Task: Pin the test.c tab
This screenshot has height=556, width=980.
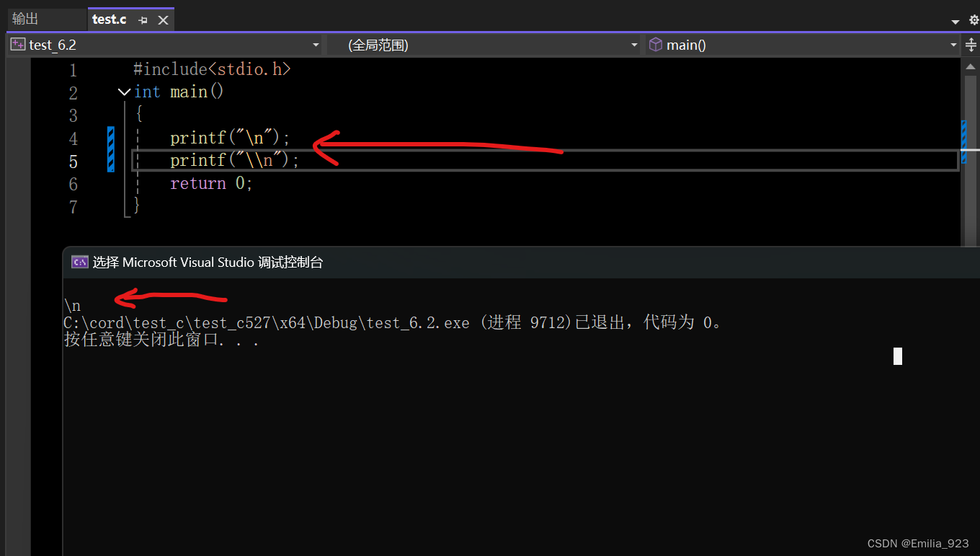Action: [143, 20]
